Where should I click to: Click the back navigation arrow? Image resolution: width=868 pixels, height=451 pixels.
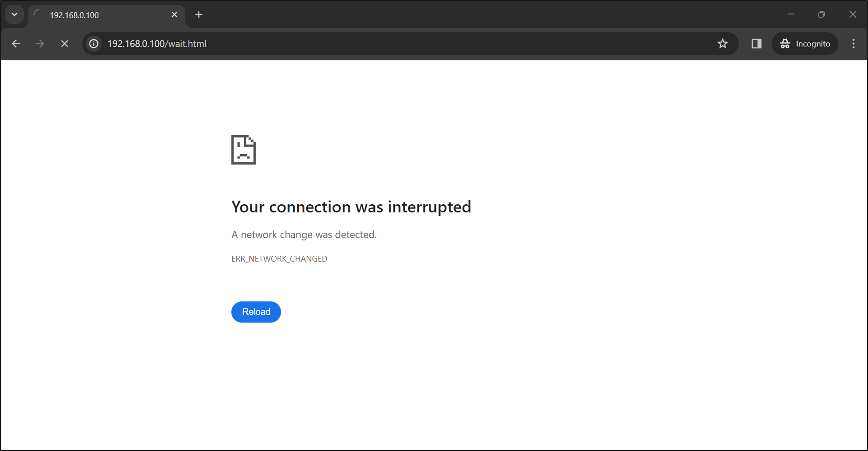pyautogui.click(x=16, y=44)
